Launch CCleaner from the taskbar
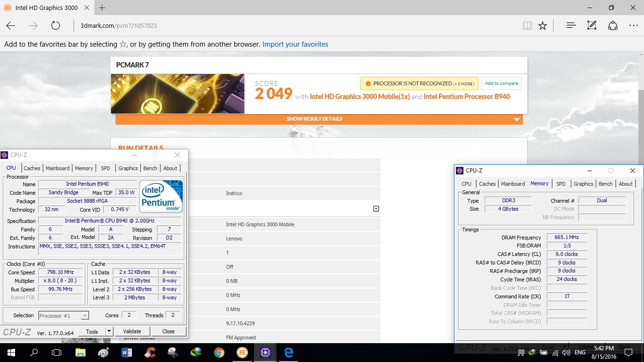Screen dimensions: 644x362 pos(150,352)
